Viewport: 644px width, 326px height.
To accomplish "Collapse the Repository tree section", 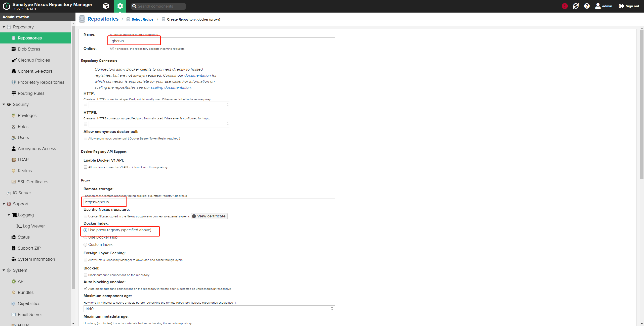I will pos(4,27).
